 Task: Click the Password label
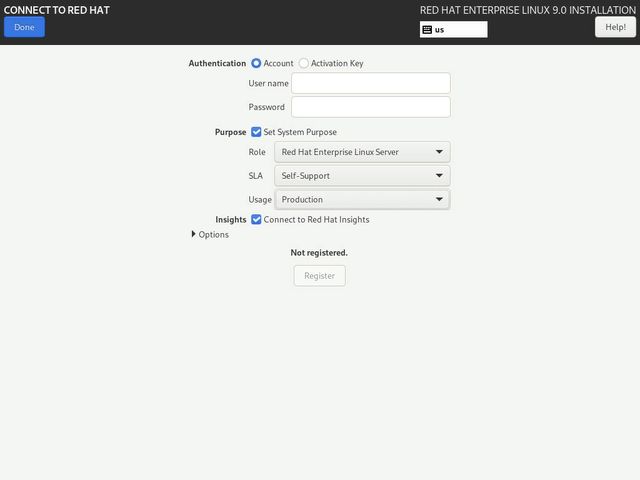[x=267, y=107]
